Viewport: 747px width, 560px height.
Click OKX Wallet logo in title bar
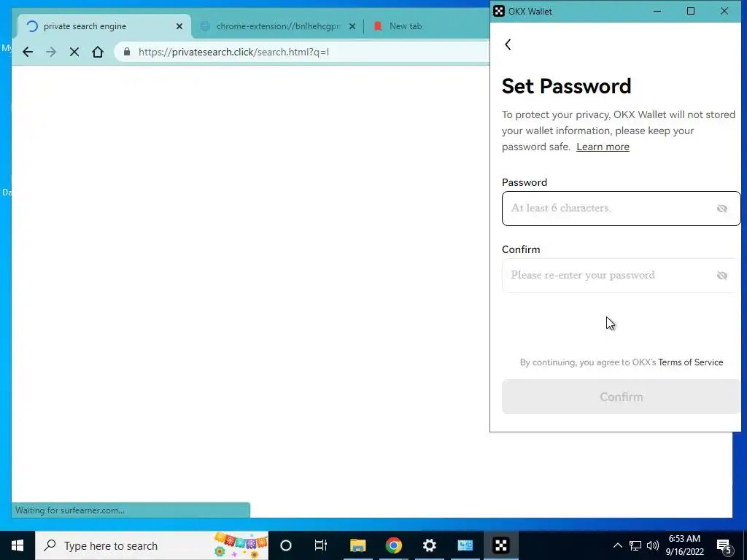click(x=498, y=11)
